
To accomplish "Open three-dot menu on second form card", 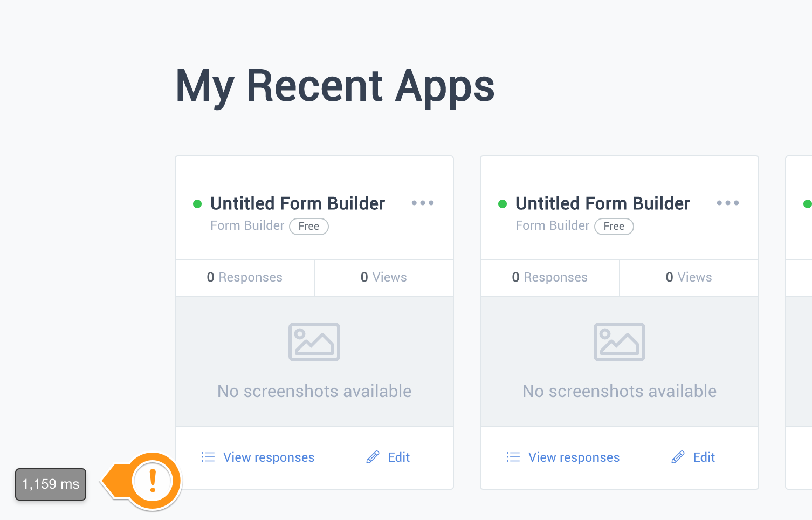I will click(x=728, y=203).
